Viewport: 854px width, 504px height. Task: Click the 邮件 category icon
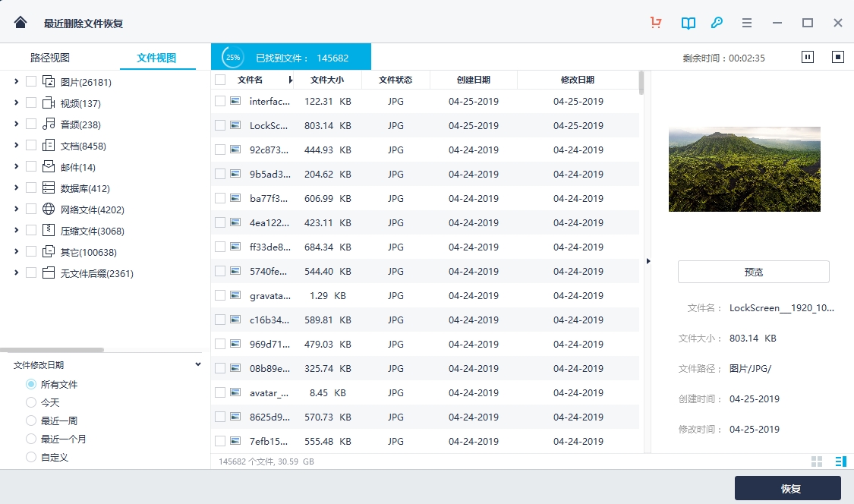(49, 166)
